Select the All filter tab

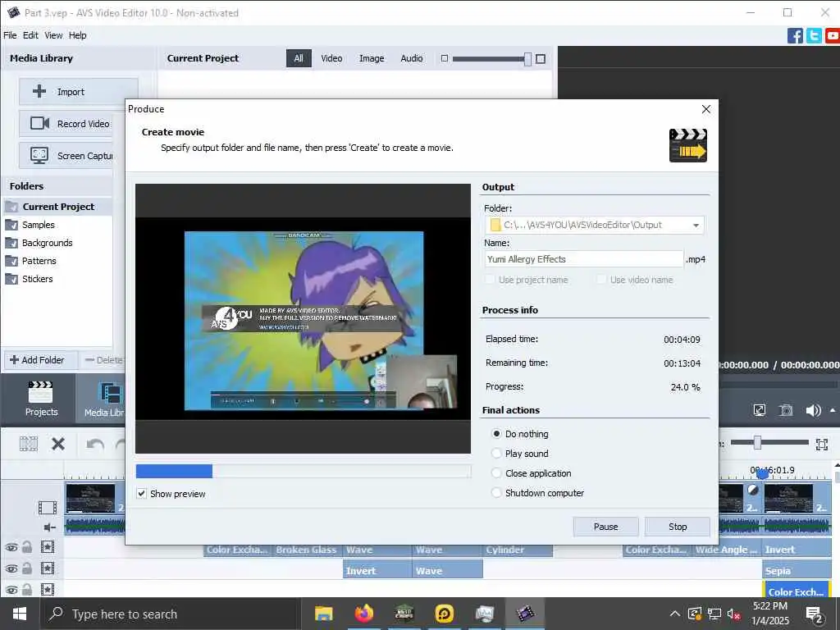point(299,58)
